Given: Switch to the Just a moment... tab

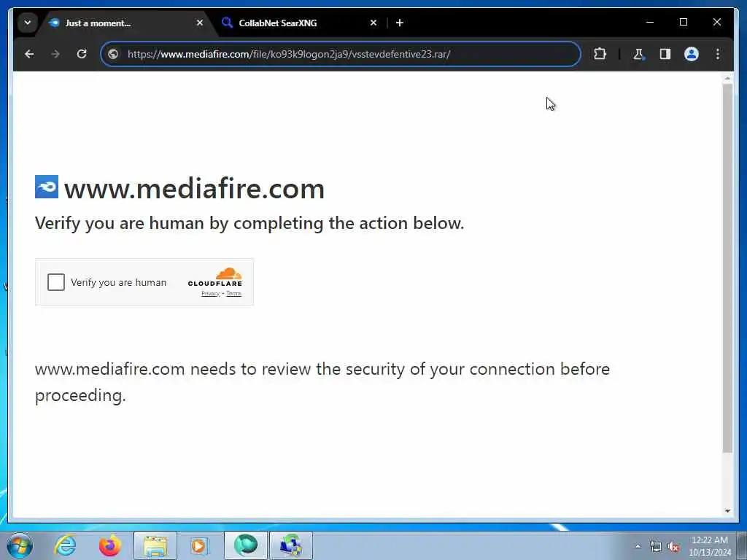Looking at the screenshot, I should [128, 23].
